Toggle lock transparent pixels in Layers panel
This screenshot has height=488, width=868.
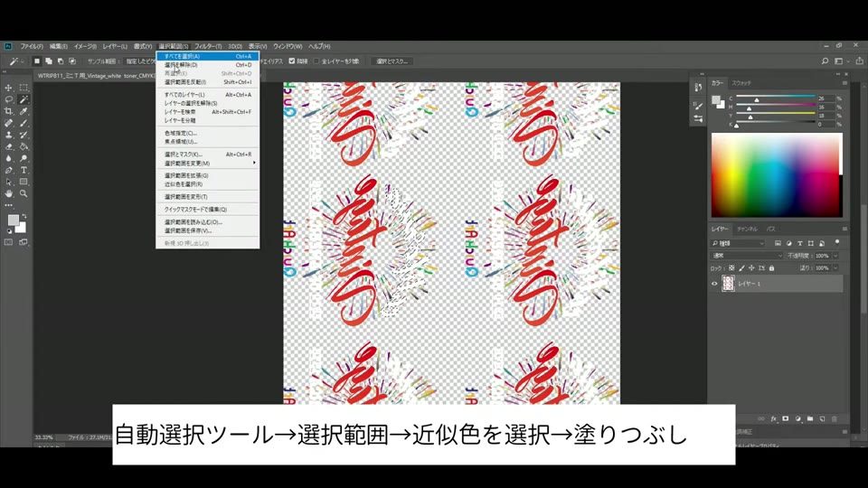coord(731,267)
